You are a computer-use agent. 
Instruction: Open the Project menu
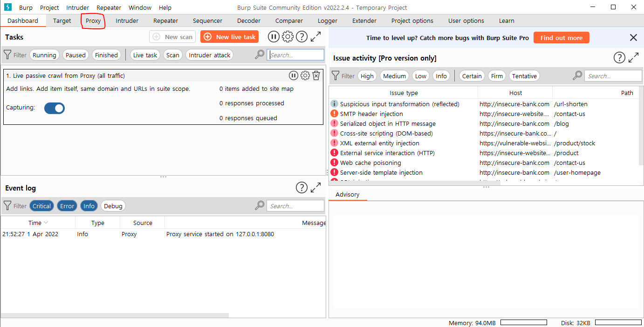(x=49, y=7)
